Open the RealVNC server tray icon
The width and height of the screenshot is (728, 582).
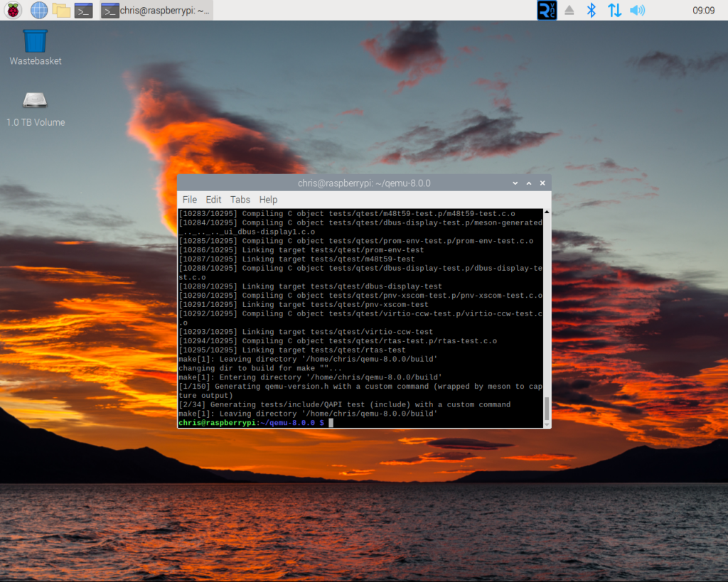547,10
